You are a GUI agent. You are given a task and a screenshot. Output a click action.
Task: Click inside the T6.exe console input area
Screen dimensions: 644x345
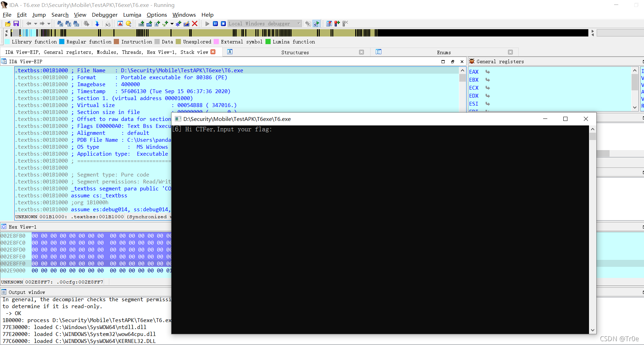pyautogui.click(x=380, y=229)
